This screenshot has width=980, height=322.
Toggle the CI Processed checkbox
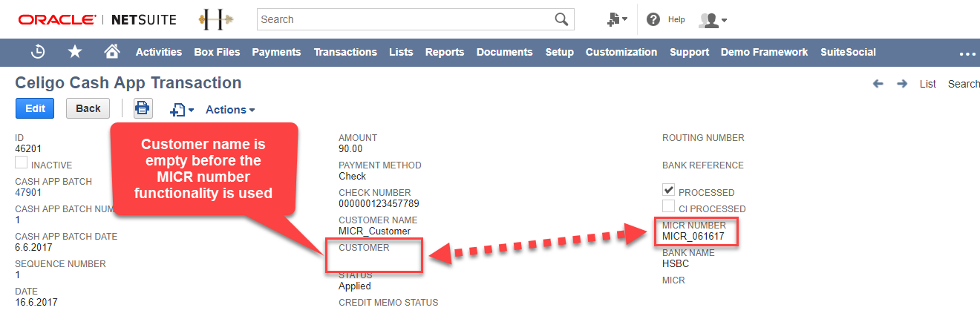tap(669, 207)
